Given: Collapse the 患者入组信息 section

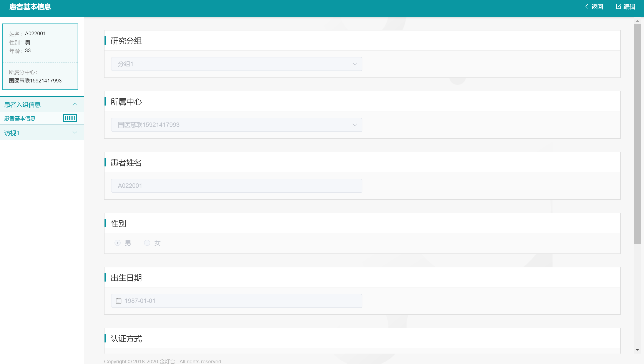Looking at the screenshot, I should pos(75,104).
